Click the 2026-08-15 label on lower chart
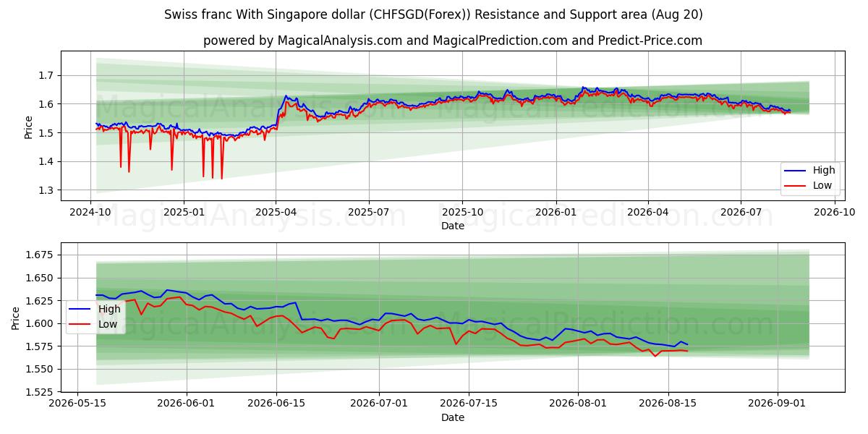Image resolution: width=868 pixels, height=434 pixels. [667, 404]
